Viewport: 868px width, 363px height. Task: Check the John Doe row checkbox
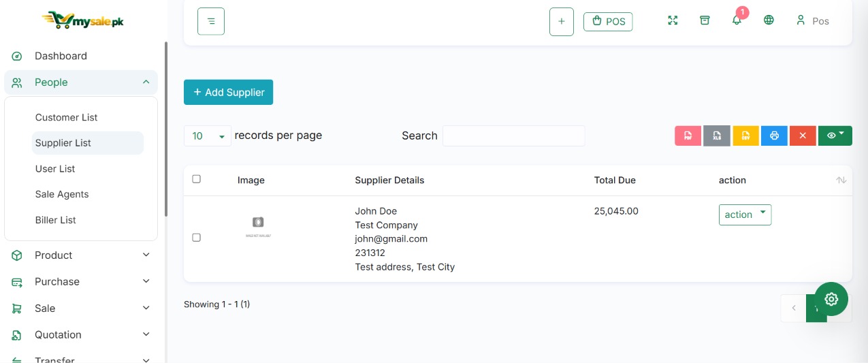pos(196,238)
